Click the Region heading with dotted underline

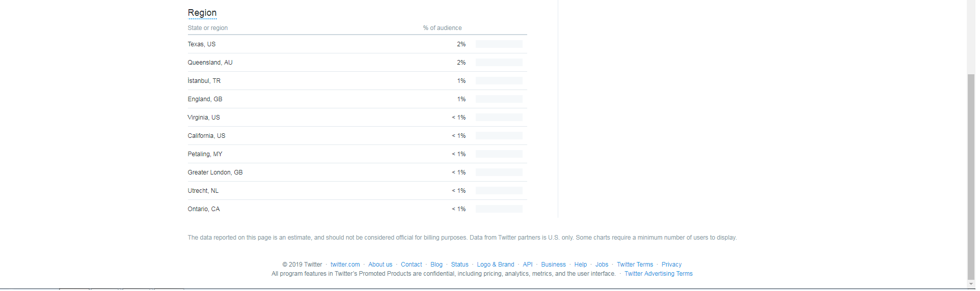click(202, 13)
